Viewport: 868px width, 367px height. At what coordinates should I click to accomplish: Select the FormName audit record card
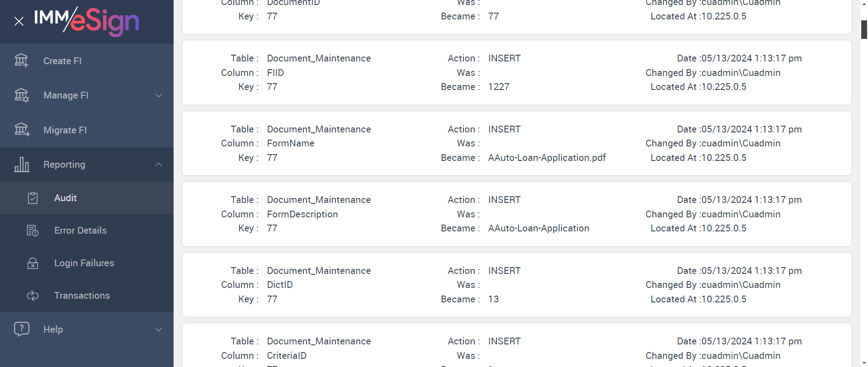click(516, 143)
